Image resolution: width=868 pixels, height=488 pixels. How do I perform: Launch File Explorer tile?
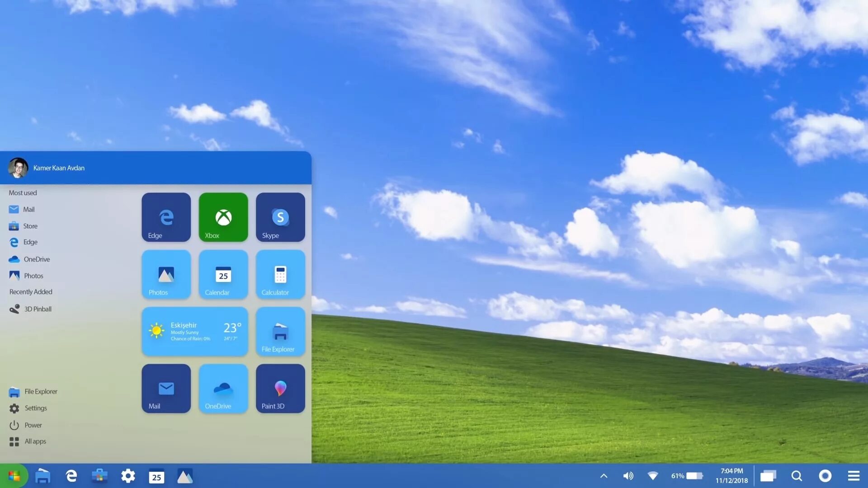click(280, 331)
